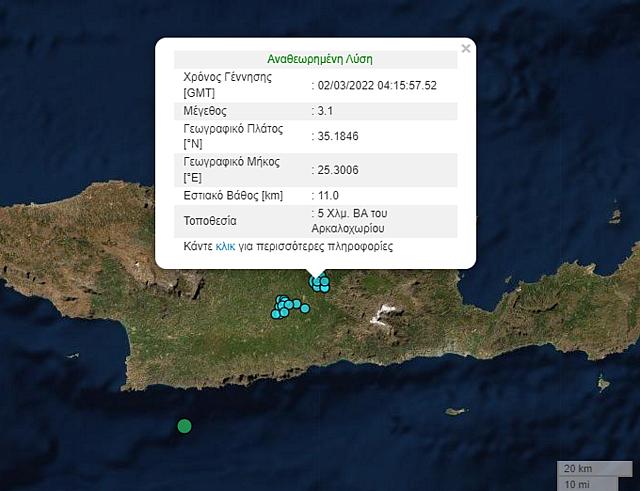Click the leftmost cyan marker of the left cluster

(276, 314)
